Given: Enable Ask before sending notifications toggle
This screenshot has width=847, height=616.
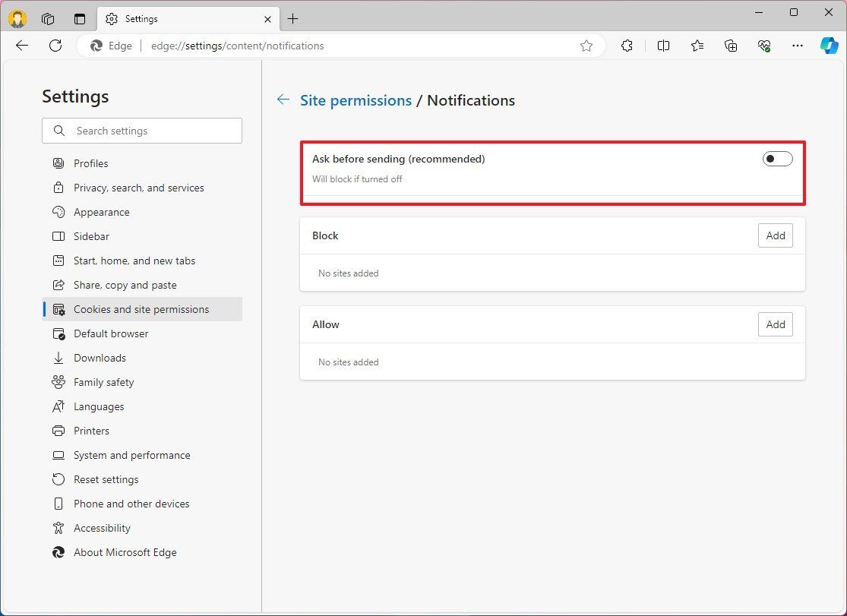Looking at the screenshot, I should tap(776, 159).
